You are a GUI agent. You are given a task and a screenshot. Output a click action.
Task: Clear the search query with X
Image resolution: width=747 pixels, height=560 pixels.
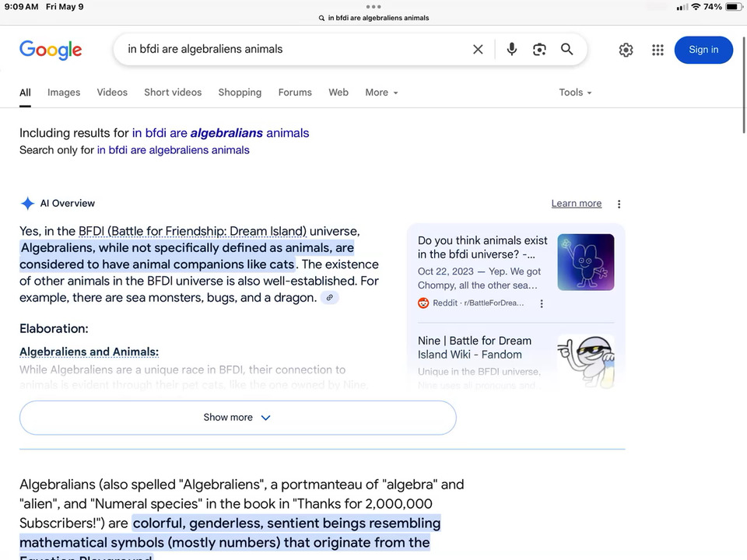(478, 50)
